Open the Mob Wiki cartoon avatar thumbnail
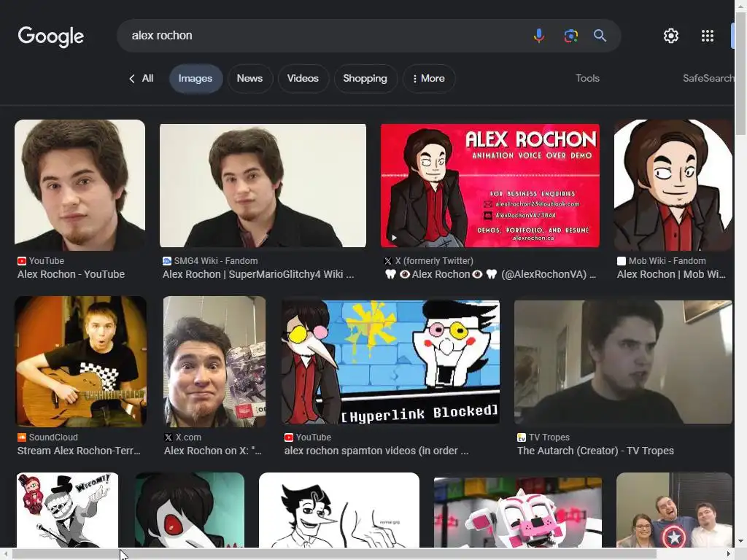The height and width of the screenshot is (560, 747). [673, 185]
